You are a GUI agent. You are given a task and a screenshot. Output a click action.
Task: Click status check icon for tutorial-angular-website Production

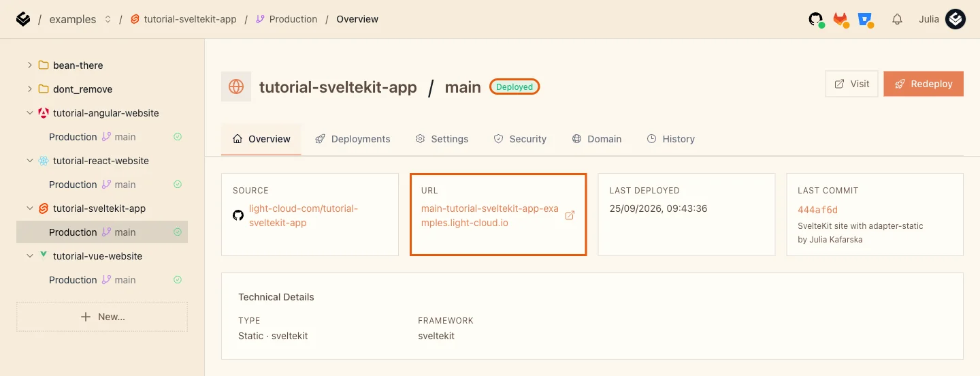click(178, 137)
